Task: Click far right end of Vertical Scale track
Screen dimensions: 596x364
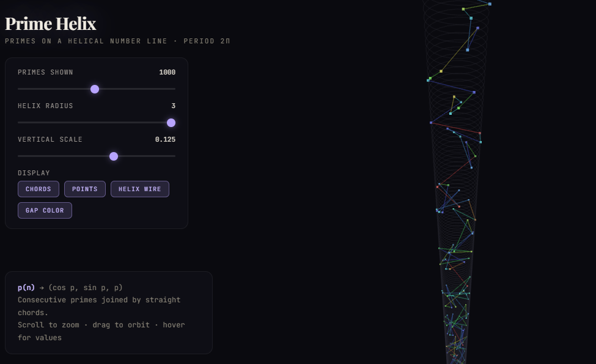Action: click(174, 156)
